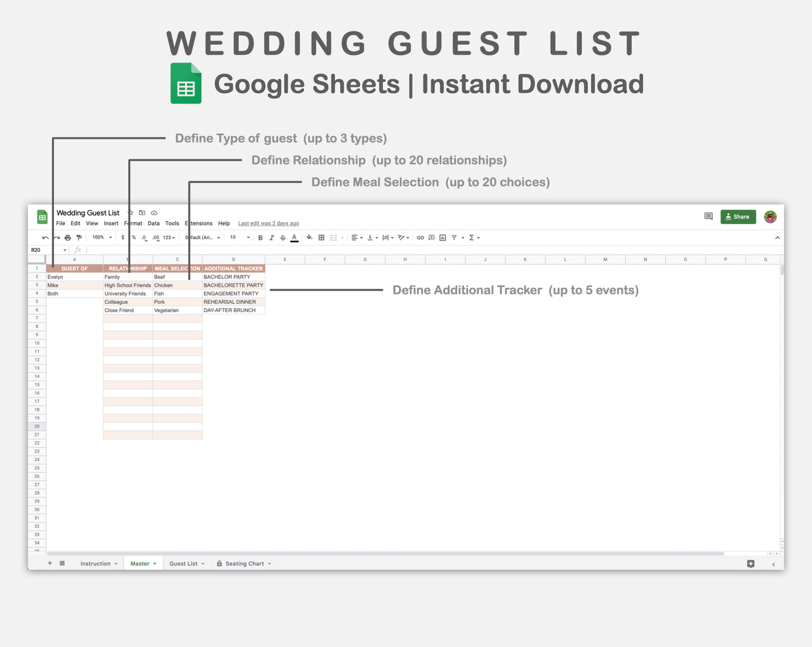Open the Borders tool

coord(321,237)
